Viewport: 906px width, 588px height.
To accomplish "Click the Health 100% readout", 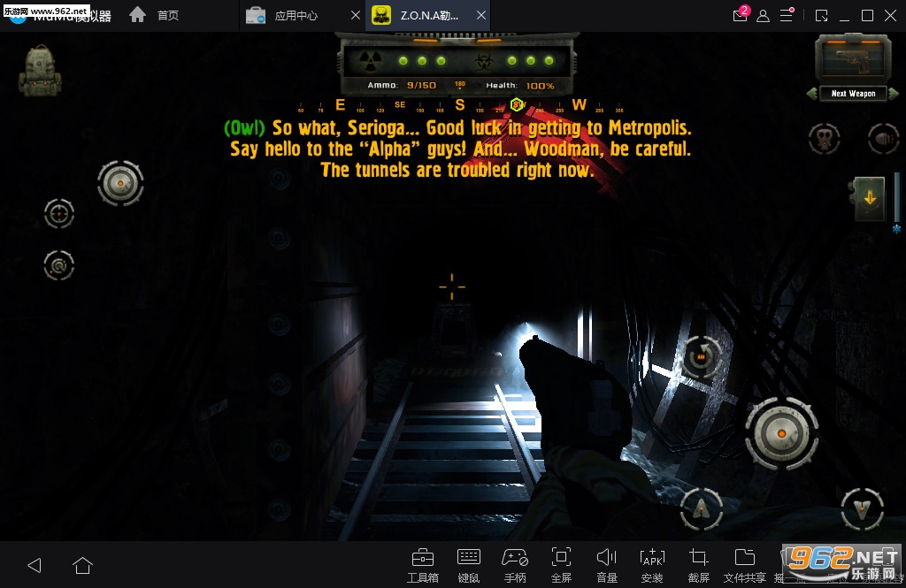I will (x=520, y=86).
